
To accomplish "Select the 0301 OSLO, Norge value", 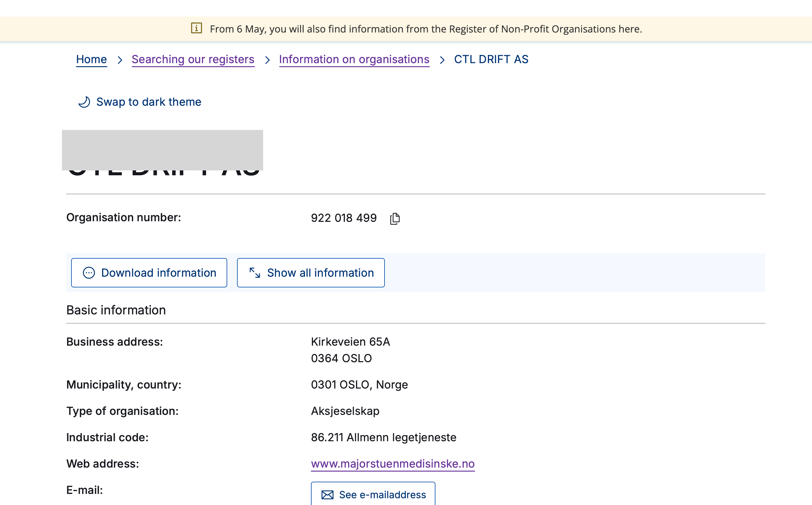I will [359, 385].
